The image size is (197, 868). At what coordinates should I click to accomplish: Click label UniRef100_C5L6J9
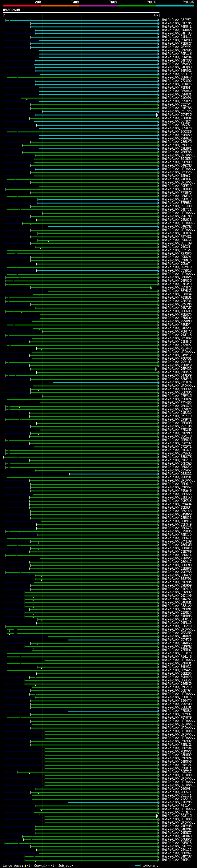[176, 484]
